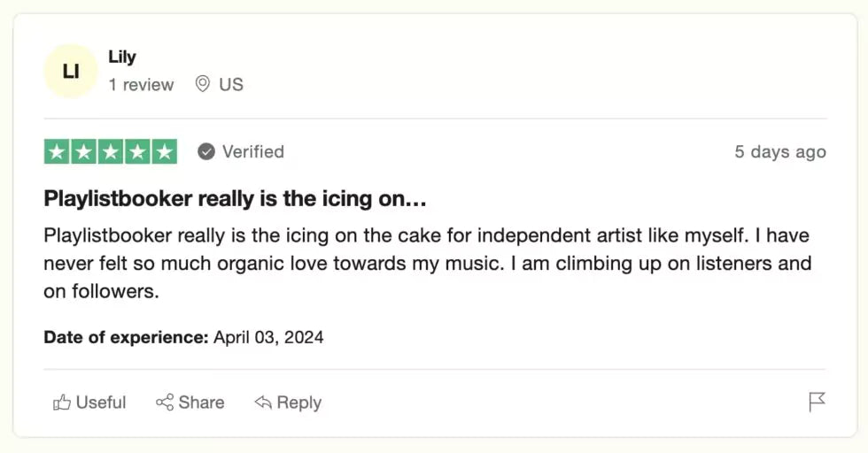Viewport: 868px width, 453px height.
Task: Click the Share network icon
Action: pos(165,403)
